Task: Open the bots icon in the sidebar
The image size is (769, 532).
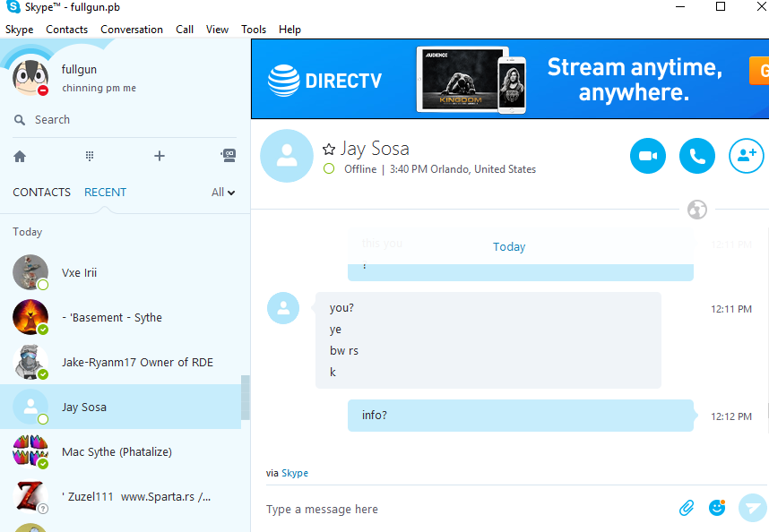Action: [229, 156]
